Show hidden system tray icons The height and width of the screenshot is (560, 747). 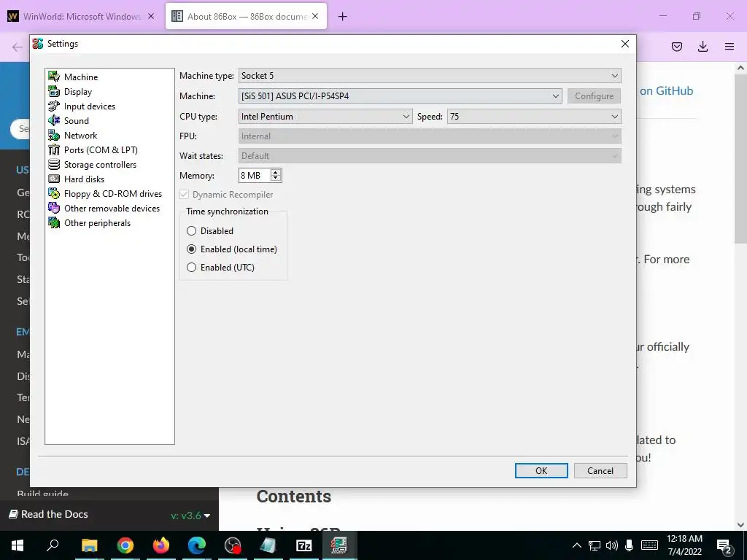576,545
